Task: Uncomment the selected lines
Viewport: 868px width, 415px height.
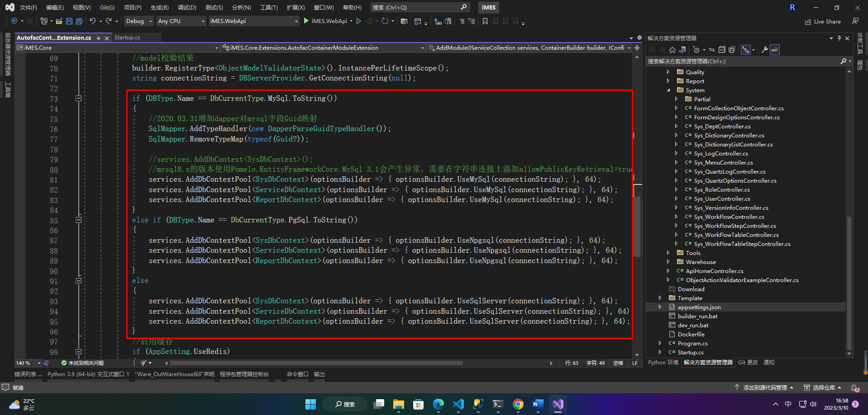Action: (x=472, y=21)
